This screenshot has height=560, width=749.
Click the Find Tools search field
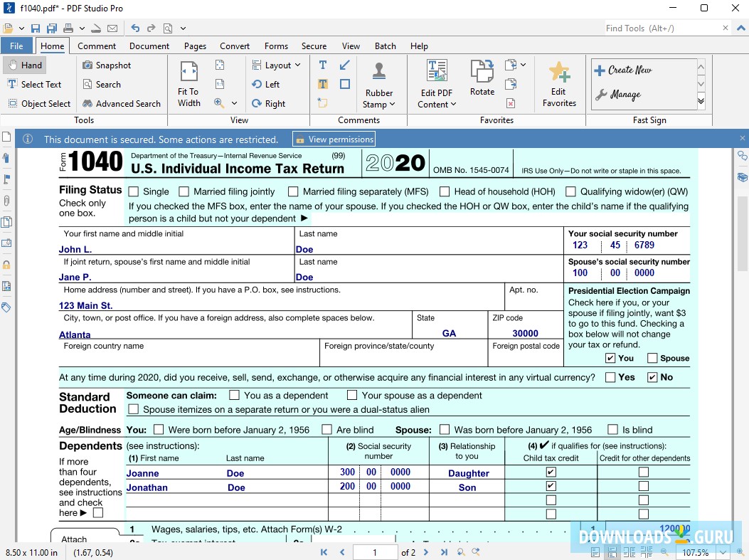pyautogui.click(x=662, y=28)
